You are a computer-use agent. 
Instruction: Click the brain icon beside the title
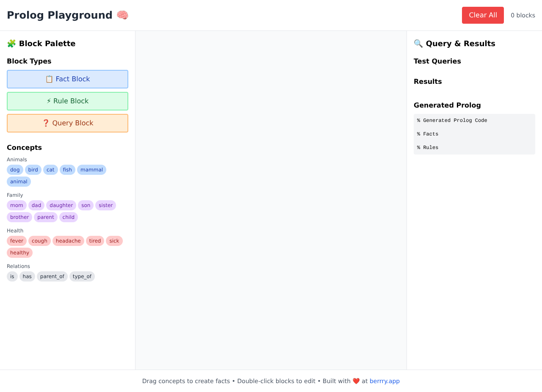pyautogui.click(x=122, y=15)
